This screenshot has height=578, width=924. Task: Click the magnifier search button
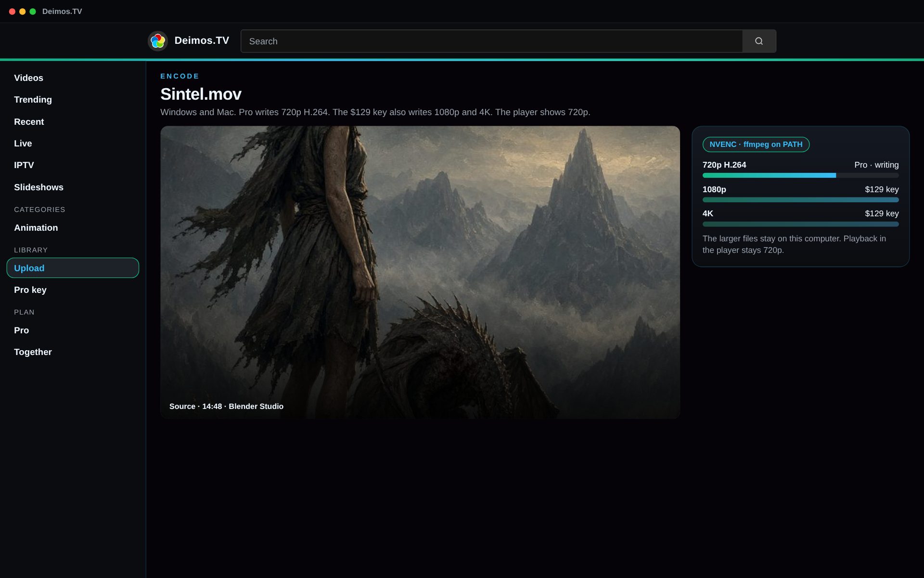point(759,41)
